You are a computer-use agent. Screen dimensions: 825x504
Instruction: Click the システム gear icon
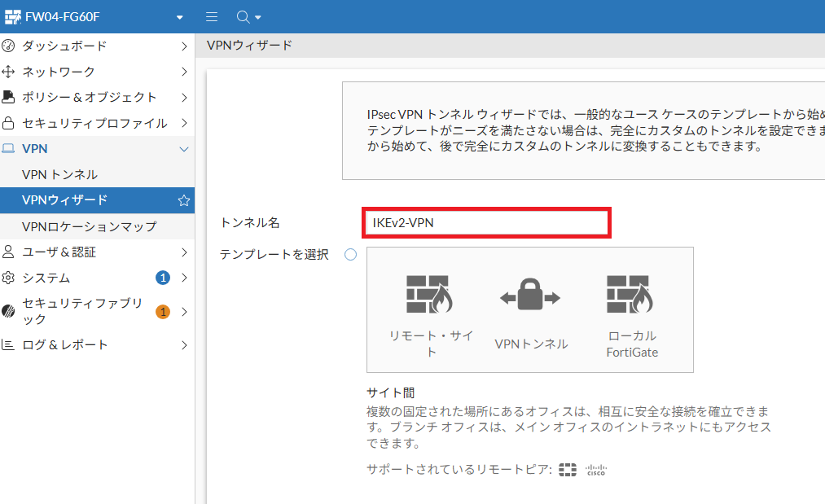point(8,278)
